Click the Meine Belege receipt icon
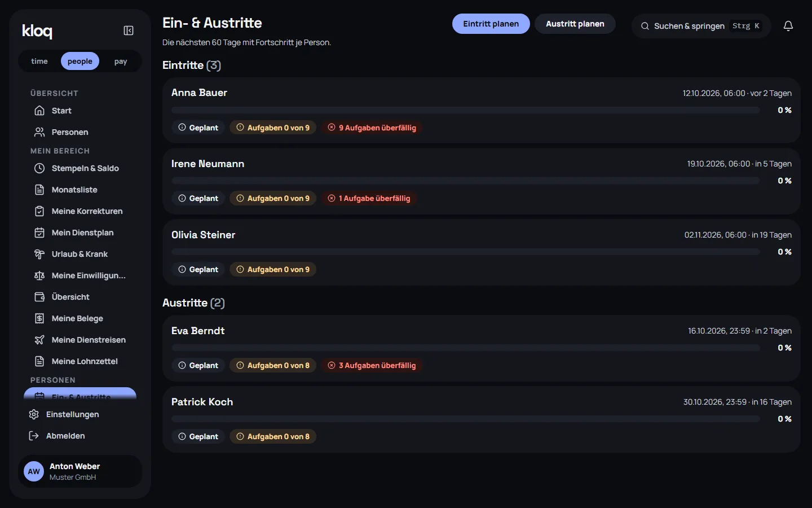This screenshot has width=812, height=508. point(39,318)
